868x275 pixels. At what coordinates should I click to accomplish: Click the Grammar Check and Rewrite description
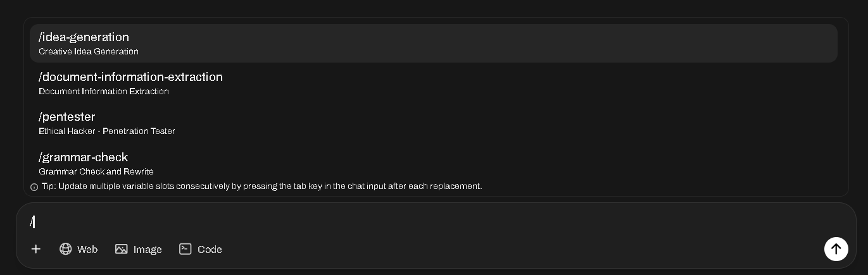(96, 172)
